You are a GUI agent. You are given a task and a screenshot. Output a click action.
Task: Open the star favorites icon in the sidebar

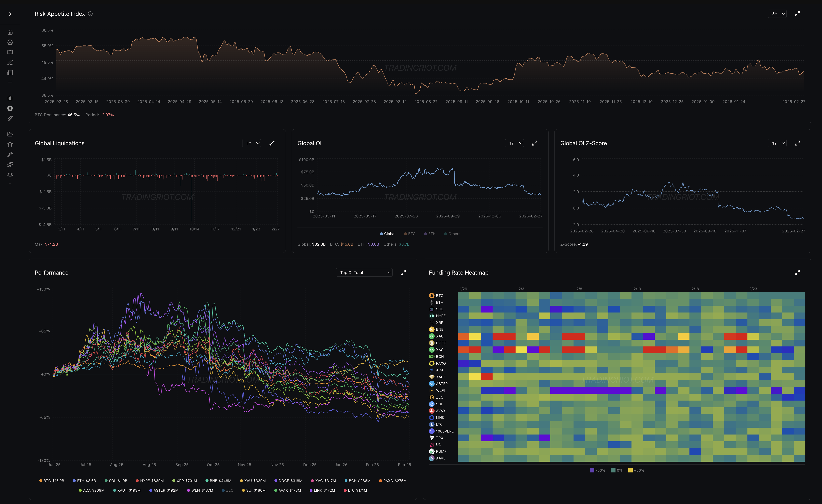(x=10, y=144)
